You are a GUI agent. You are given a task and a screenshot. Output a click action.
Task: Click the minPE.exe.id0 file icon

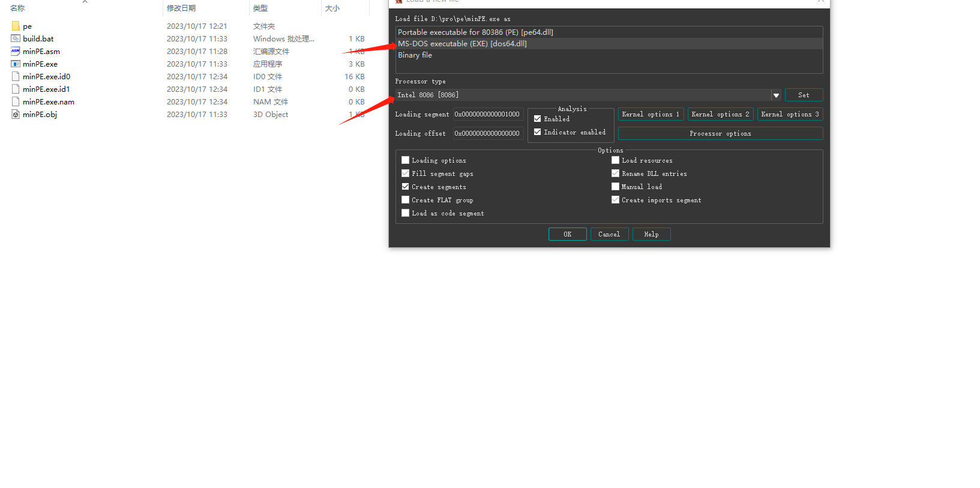16,77
